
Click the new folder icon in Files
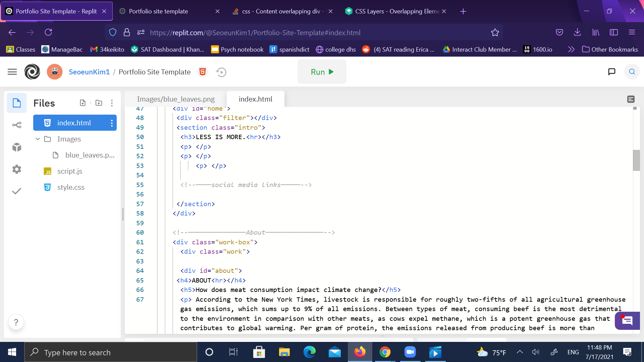click(99, 103)
